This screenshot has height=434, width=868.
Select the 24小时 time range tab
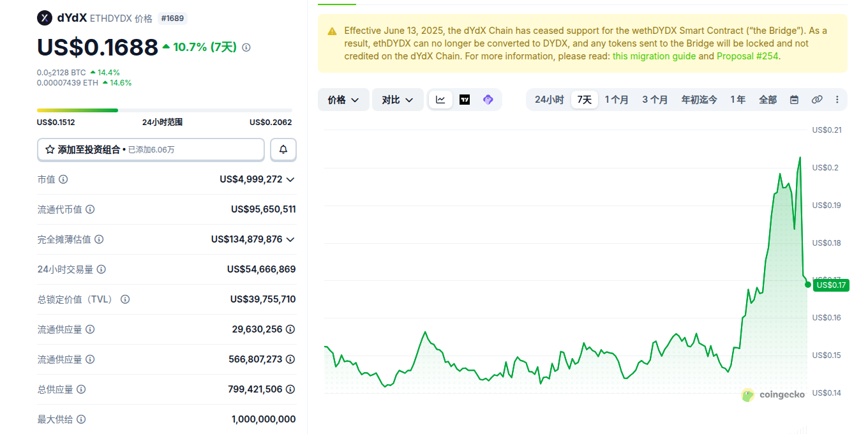coord(549,100)
